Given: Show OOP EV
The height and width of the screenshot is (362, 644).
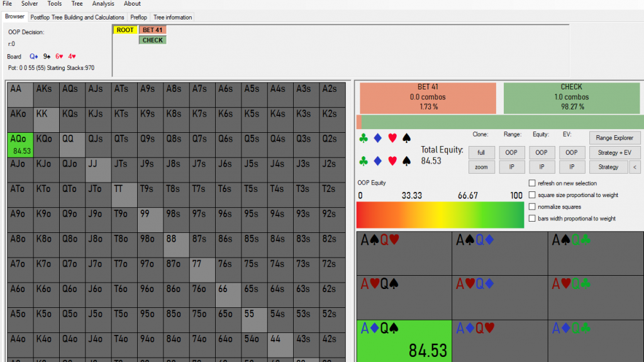Looking at the screenshot, I should click(571, 152).
